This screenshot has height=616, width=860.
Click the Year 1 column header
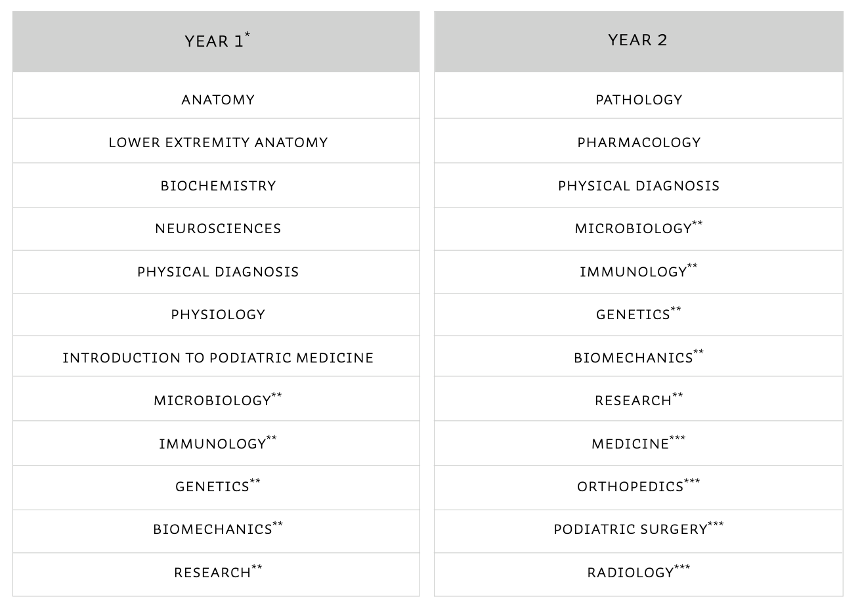[x=216, y=41]
